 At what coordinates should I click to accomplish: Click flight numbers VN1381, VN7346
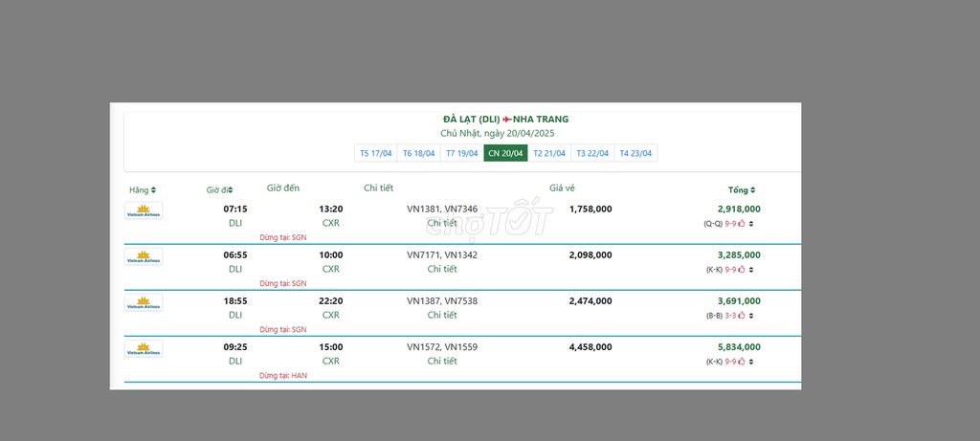click(442, 209)
